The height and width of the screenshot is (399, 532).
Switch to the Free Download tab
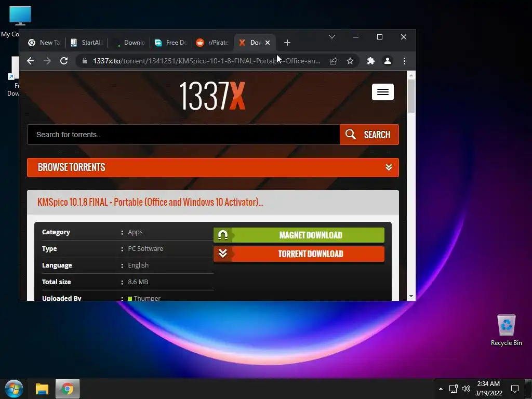(x=171, y=43)
